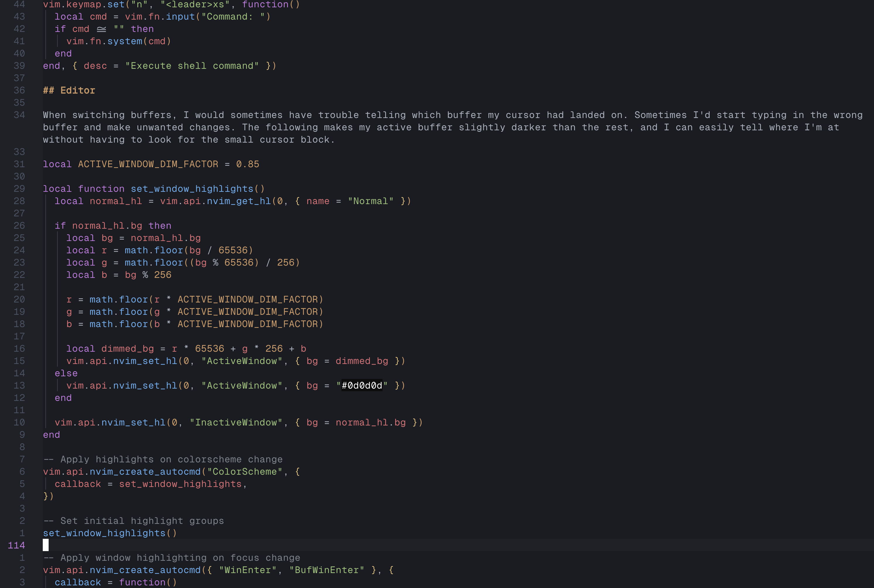874x588 pixels.
Task: Click the paragraph starting 'When switching buffers'
Action: point(450,127)
